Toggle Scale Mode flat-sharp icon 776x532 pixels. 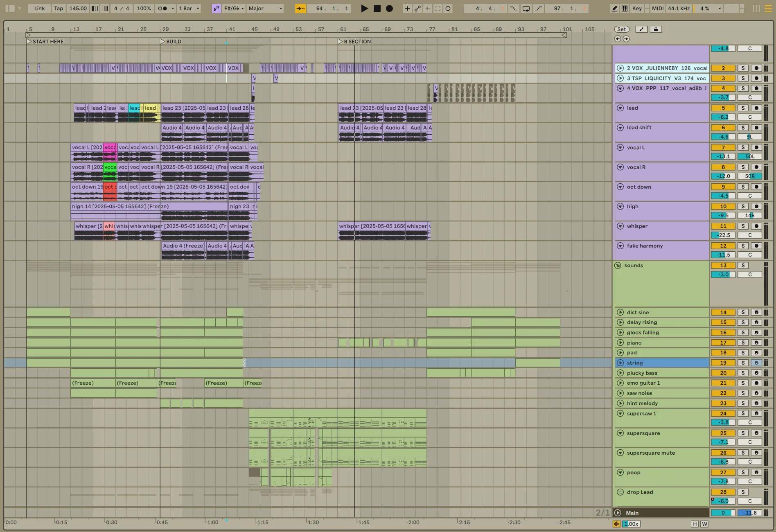coord(216,8)
